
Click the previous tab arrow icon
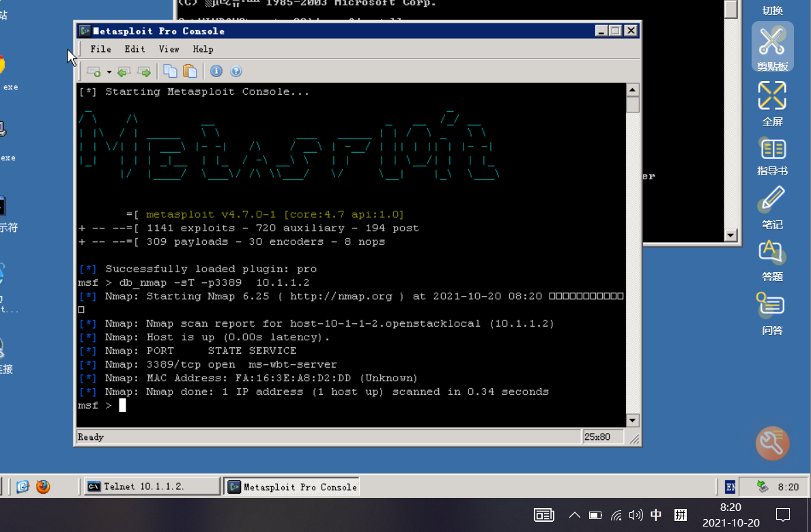coord(124,72)
